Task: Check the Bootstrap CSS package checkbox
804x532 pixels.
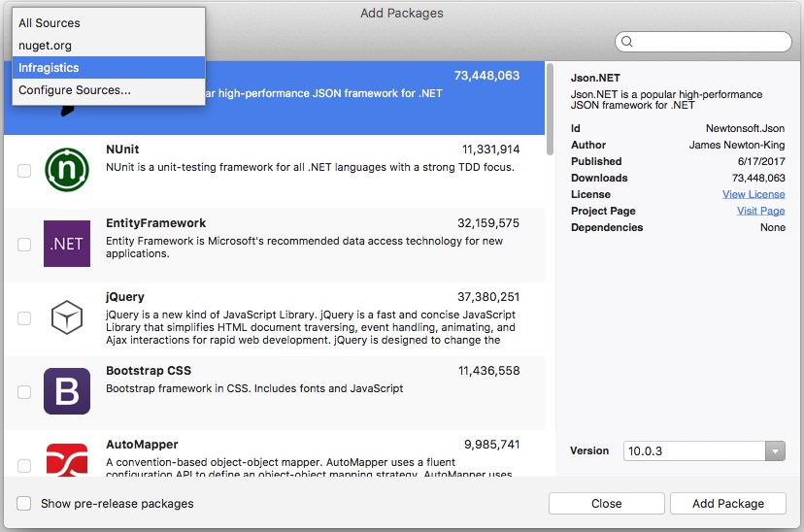Action: pyautogui.click(x=24, y=392)
